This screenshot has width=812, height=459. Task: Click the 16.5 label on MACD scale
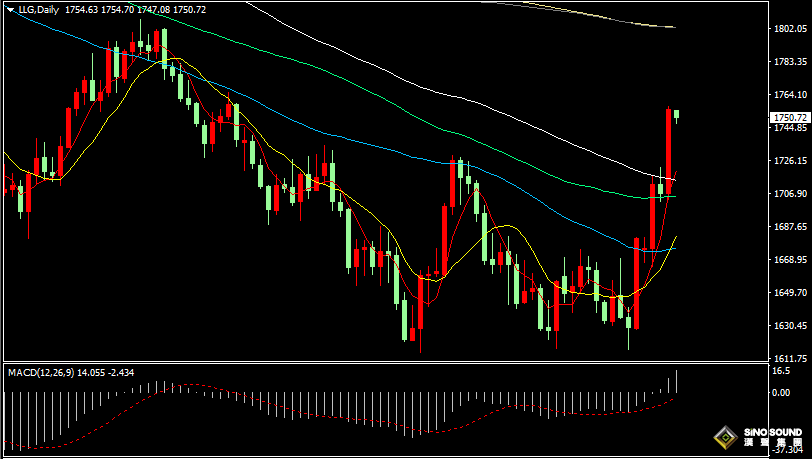coord(780,371)
